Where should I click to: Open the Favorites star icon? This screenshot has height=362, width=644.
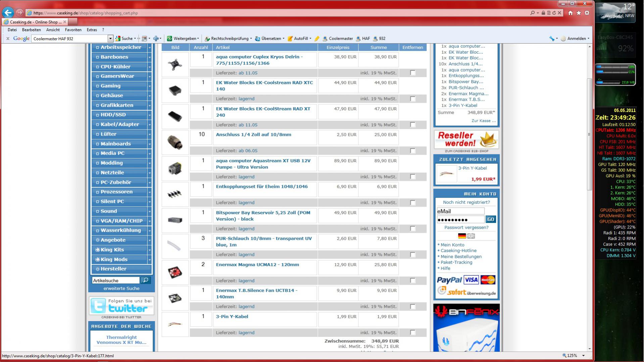(579, 13)
